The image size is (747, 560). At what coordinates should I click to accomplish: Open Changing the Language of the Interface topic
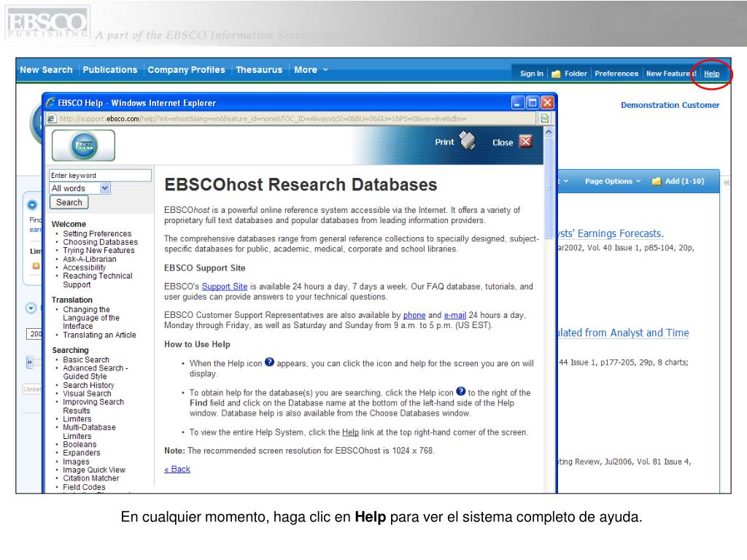pyautogui.click(x=91, y=318)
